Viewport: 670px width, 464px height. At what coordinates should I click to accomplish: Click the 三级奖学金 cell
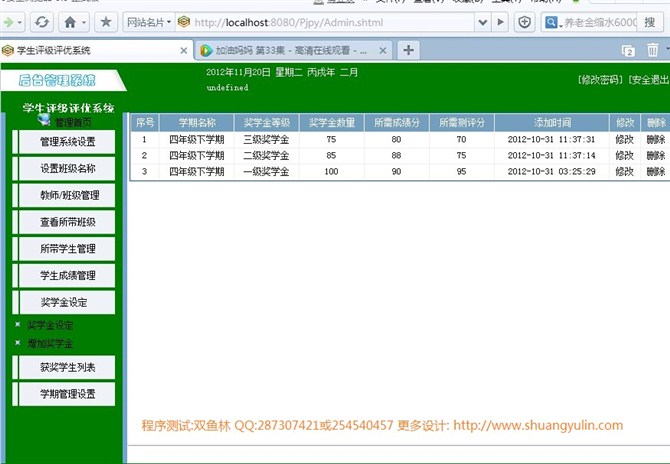[266, 139]
